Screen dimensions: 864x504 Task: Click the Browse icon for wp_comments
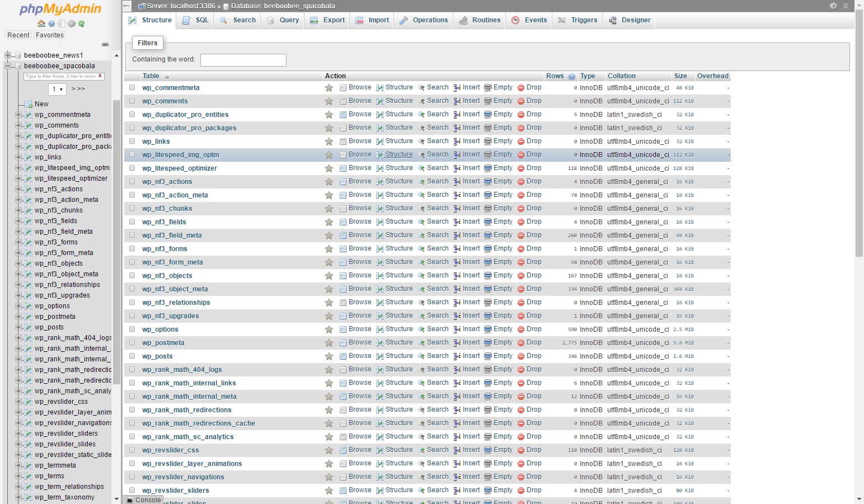[x=343, y=101]
